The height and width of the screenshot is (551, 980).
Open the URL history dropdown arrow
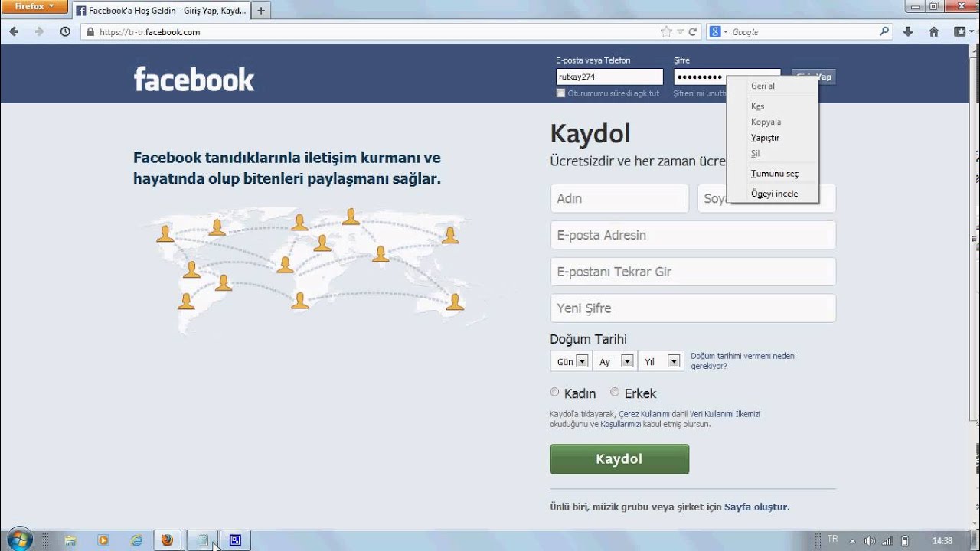click(x=679, y=32)
